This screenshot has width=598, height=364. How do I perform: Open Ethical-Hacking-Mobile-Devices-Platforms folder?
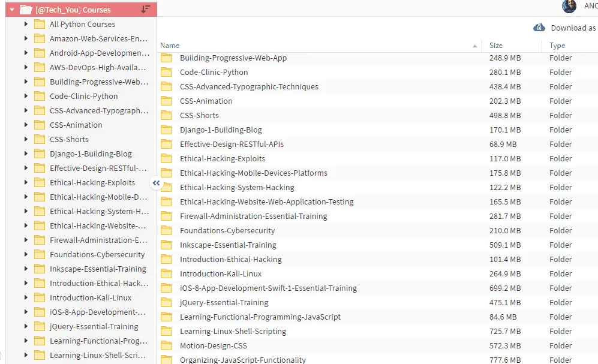point(254,173)
